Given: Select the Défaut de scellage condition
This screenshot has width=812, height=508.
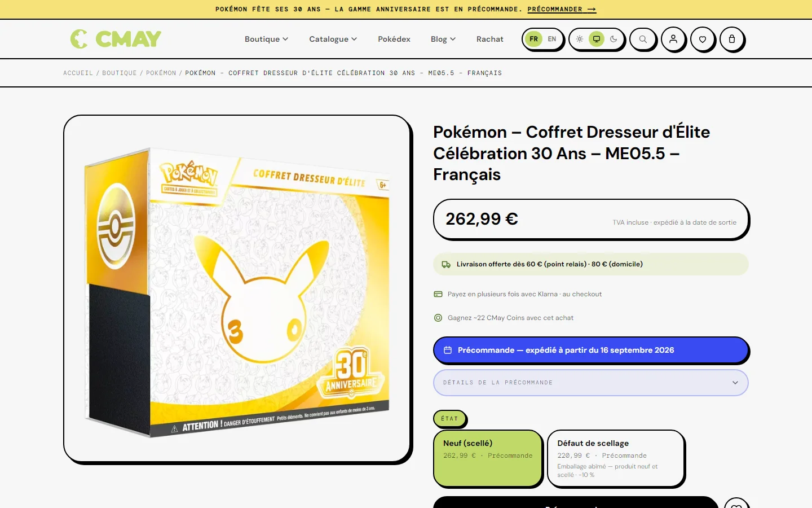Looking at the screenshot, I should (x=616, y=458).
